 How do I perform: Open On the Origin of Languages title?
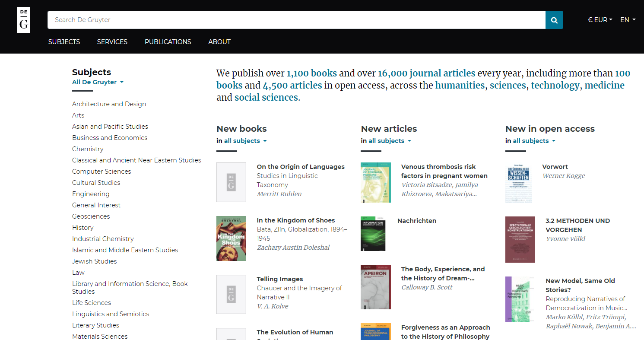coord(301,167)
